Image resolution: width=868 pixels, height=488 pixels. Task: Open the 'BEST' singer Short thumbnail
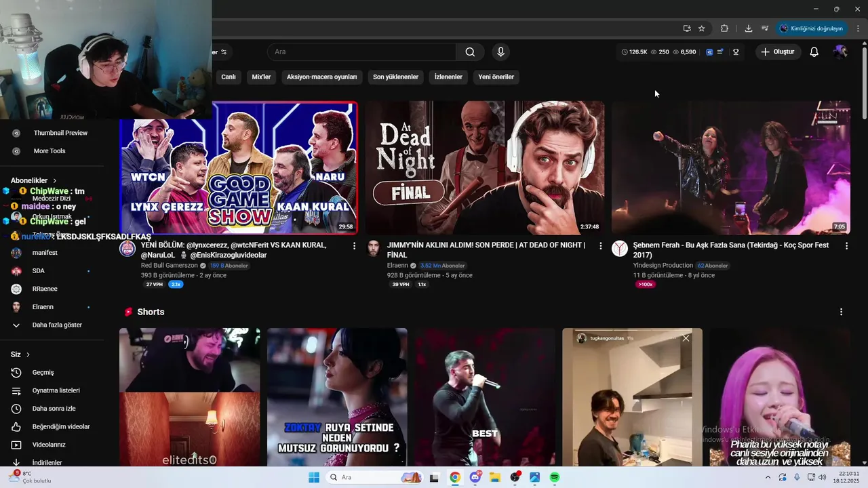tap(485, 397)
